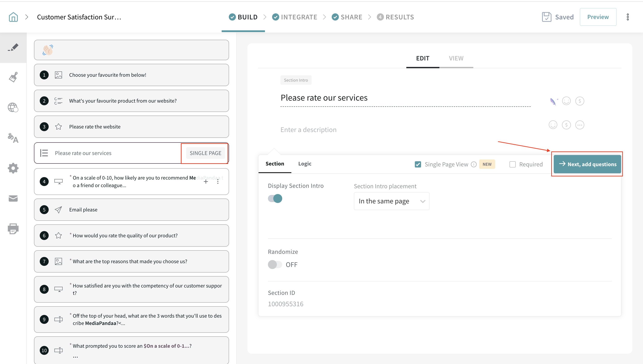Check the Required checkbox

click(512, 164)
